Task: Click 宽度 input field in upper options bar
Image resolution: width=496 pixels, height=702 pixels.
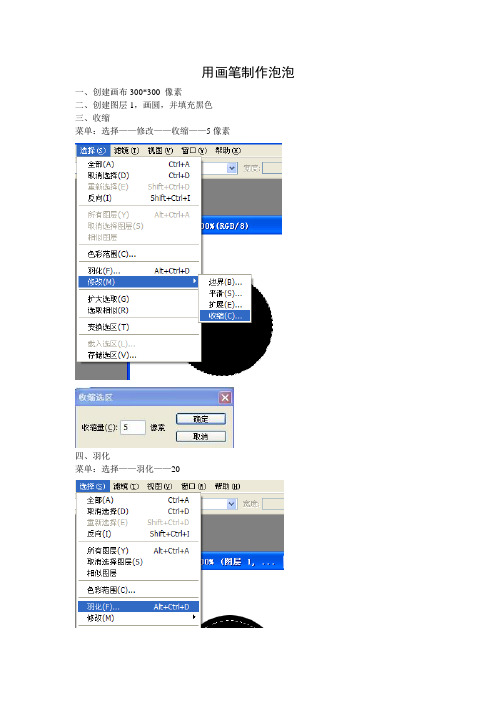Action: [x=272, y=168]
